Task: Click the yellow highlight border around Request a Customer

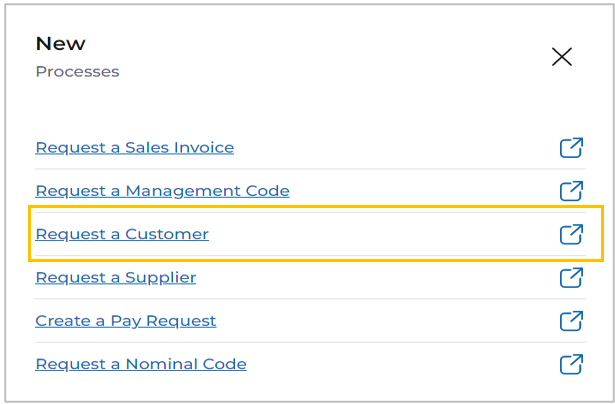Action: click(316, 206)
